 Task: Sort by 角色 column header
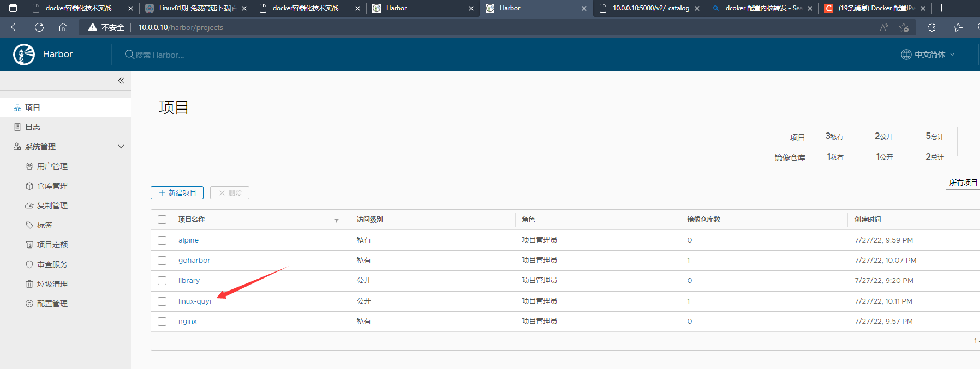click(528, 220)
